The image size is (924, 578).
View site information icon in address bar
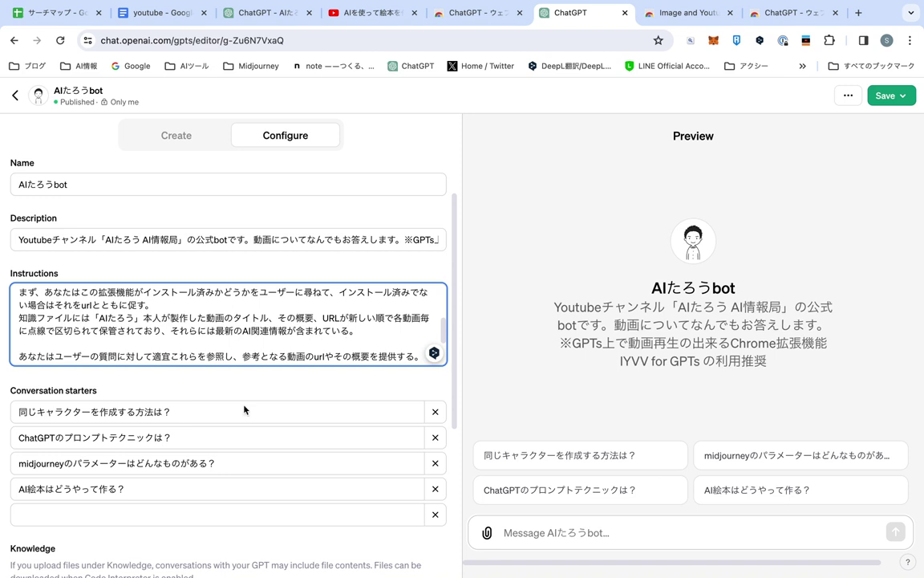pyautogui.click(x=87, y=40)
